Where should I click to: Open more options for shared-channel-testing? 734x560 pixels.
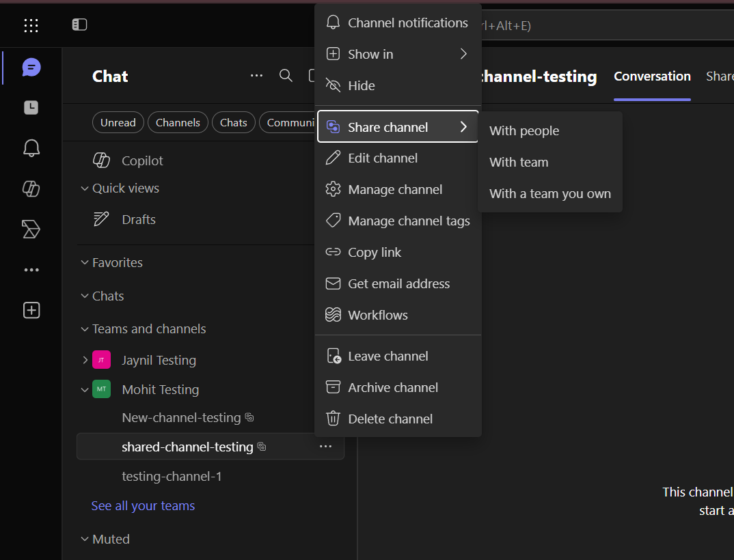coord(325,447)
